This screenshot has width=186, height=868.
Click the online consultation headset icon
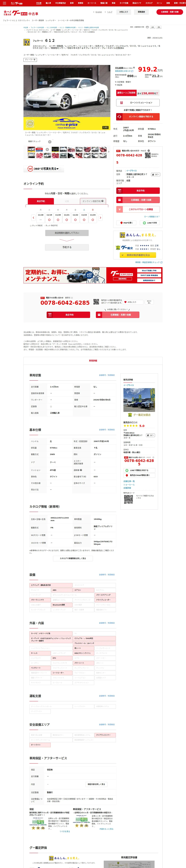[x=119, y=117]
